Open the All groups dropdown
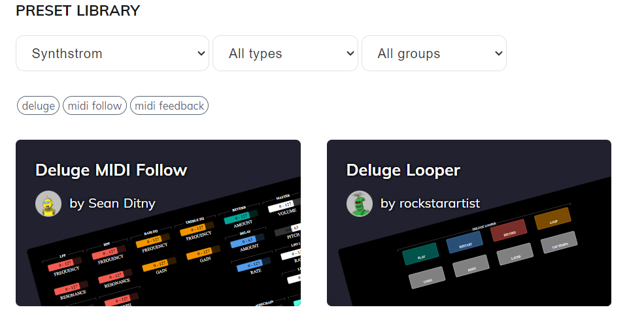 click(x=433, y=54)
